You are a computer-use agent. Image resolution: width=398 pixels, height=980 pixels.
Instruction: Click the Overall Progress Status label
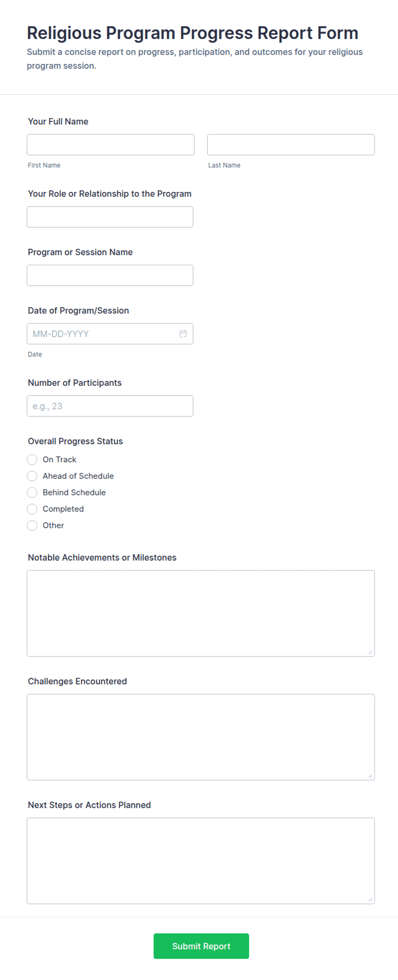75,441
